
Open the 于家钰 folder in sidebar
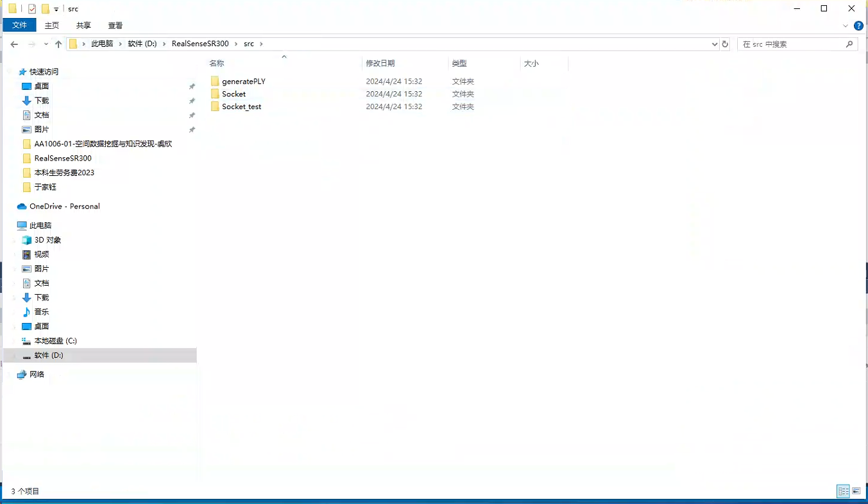(x=45, y=187)
